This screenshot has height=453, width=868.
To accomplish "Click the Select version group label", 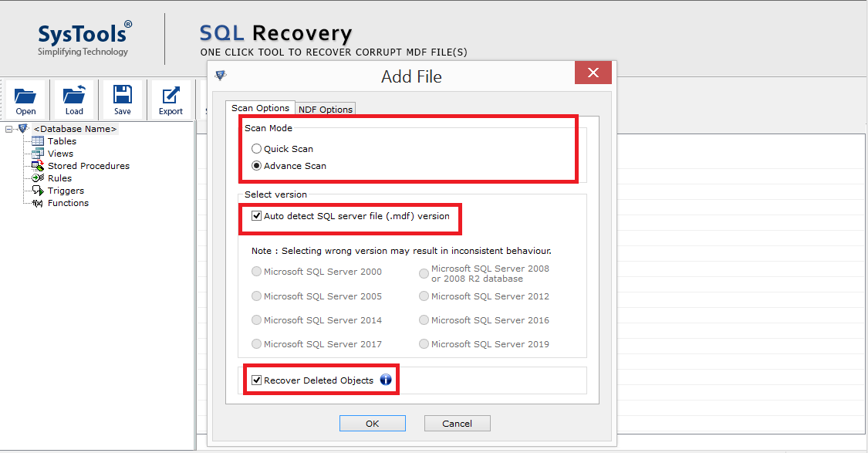I will (x=275, y=194).
